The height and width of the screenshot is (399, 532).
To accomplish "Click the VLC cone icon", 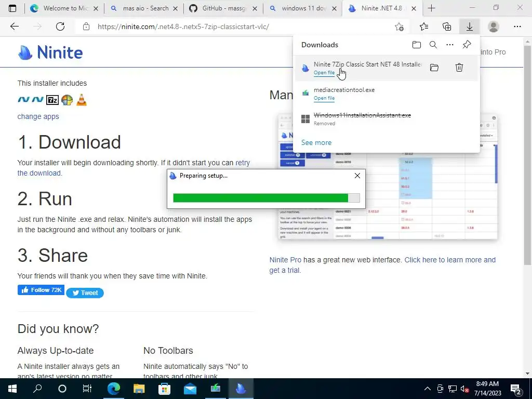I will click(x=82, y=100).
